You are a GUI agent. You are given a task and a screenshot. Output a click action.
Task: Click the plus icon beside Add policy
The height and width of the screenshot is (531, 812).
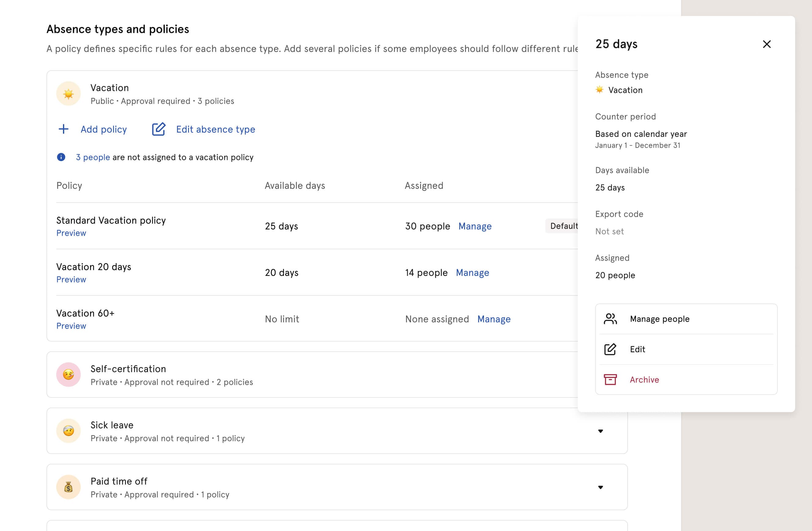[64, 129]
